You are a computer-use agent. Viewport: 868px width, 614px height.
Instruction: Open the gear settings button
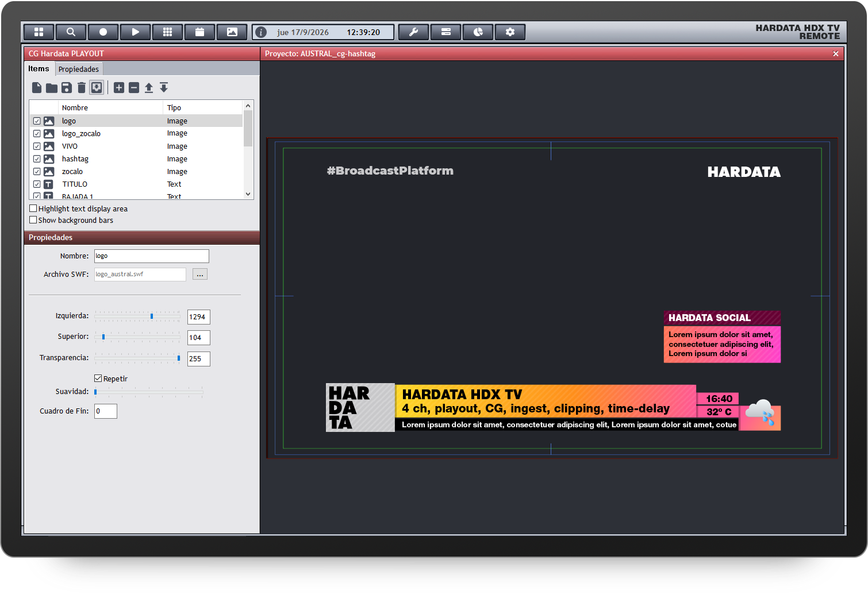tap(510, 32)
